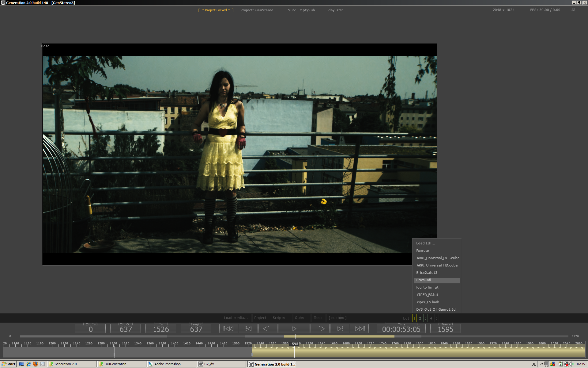Click Remove in the LUT menu
Screen dimensions: 588x368
(x=422, y=251)
